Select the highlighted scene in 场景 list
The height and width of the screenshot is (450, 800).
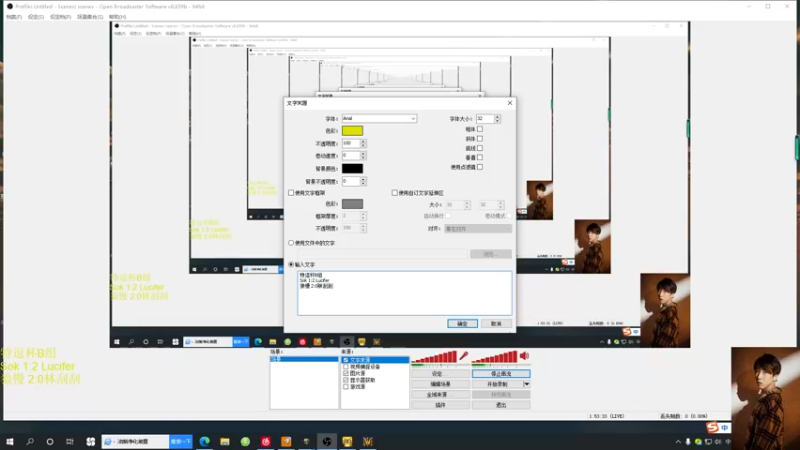tap(304, 359)
